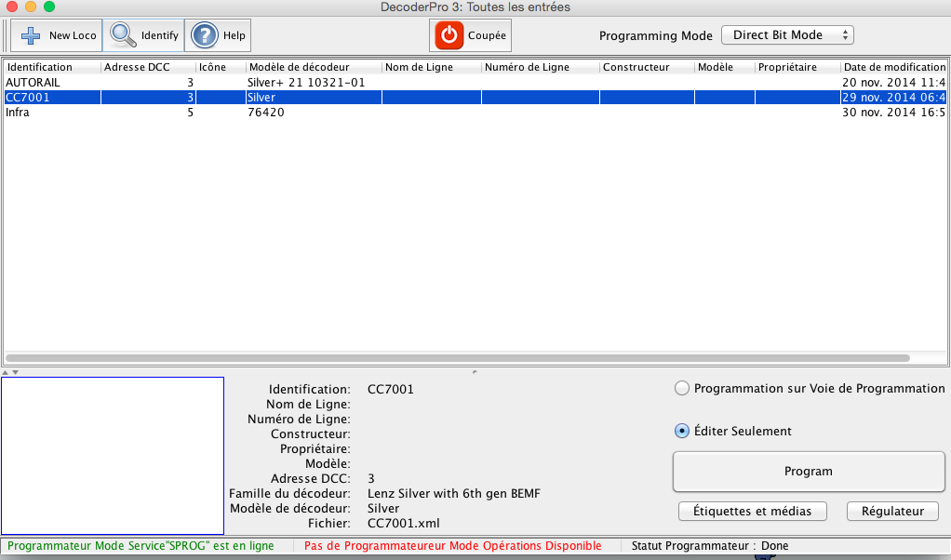Click decoder model Silver+ 21 10321-01
951x560 pixels.
306,83
